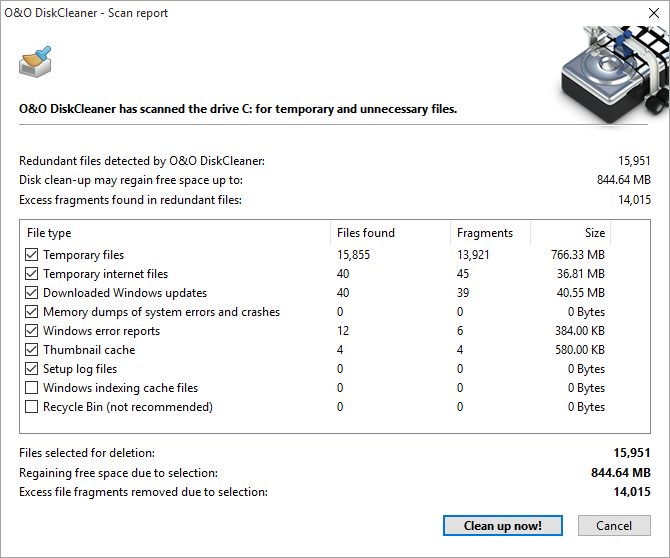Uncheck Downloaded Windows updates checkbox

coord(31,293)
